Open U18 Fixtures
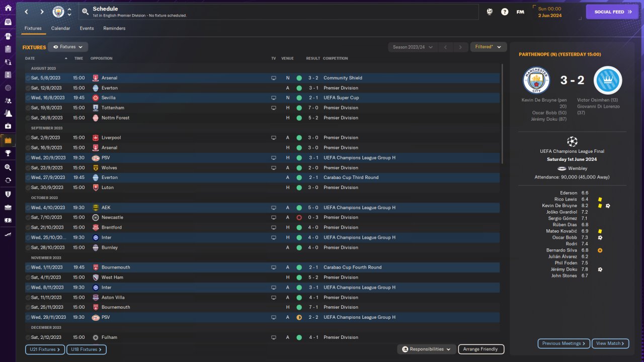Image resolution: width=644 pixels, height=362 pixels. click(x=87, y=349)
